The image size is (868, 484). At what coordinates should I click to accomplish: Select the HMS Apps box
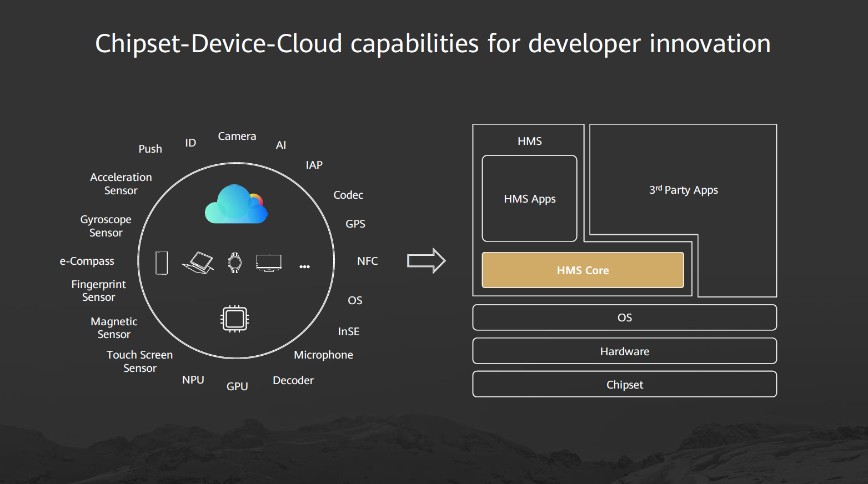529,199
